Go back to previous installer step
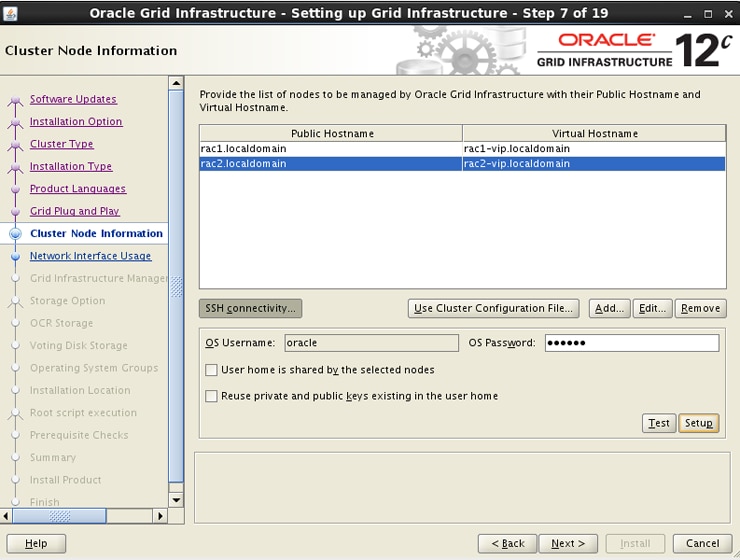Image resolution: width=740 pixels, height=560 pixels. pyautogui.click(x=507, y=543)
